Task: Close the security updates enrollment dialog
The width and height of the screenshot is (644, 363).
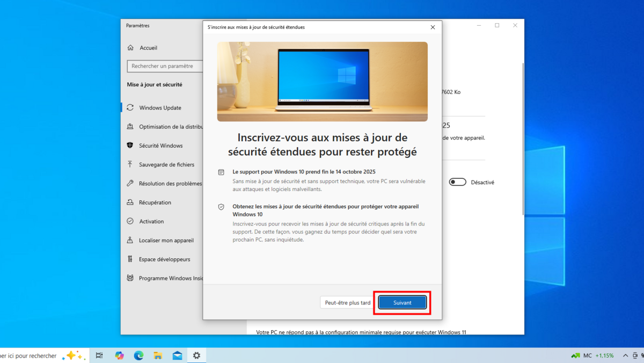Action: [x=433, y=27]
